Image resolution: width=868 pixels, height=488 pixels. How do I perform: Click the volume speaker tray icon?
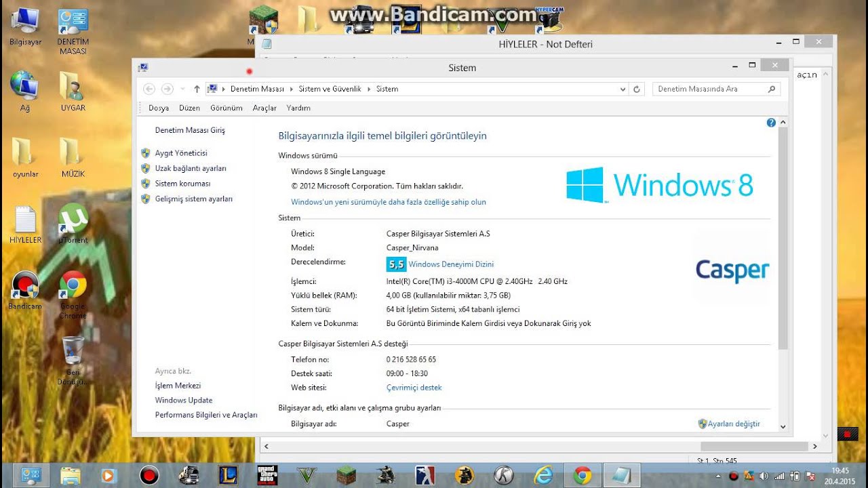click(x=764, y=476)
